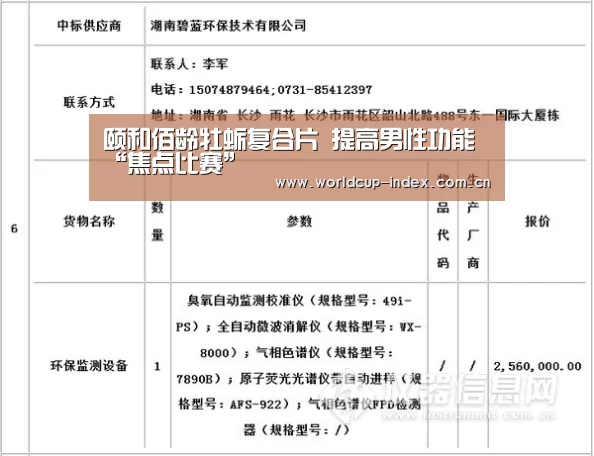
Task: Click quantity value 1
Action: click(x=157, y=366)
